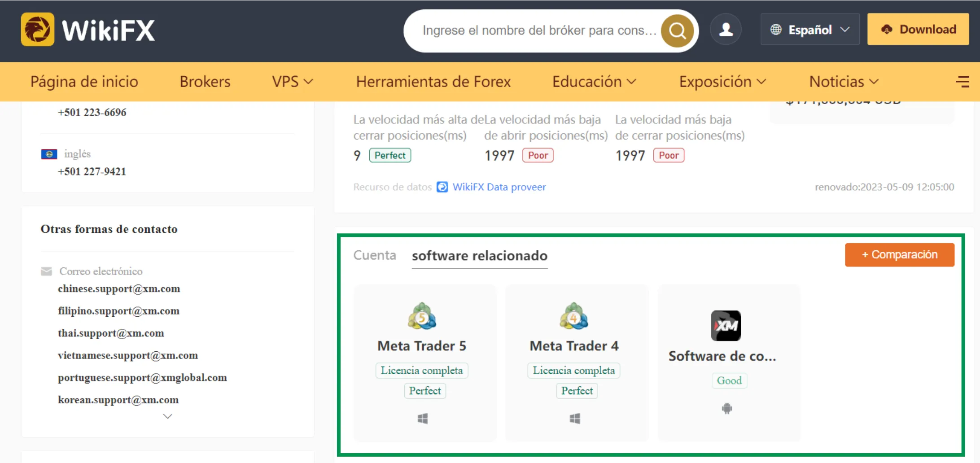
Task: Select the software relacionado tab
Action: tap(480, 256)
